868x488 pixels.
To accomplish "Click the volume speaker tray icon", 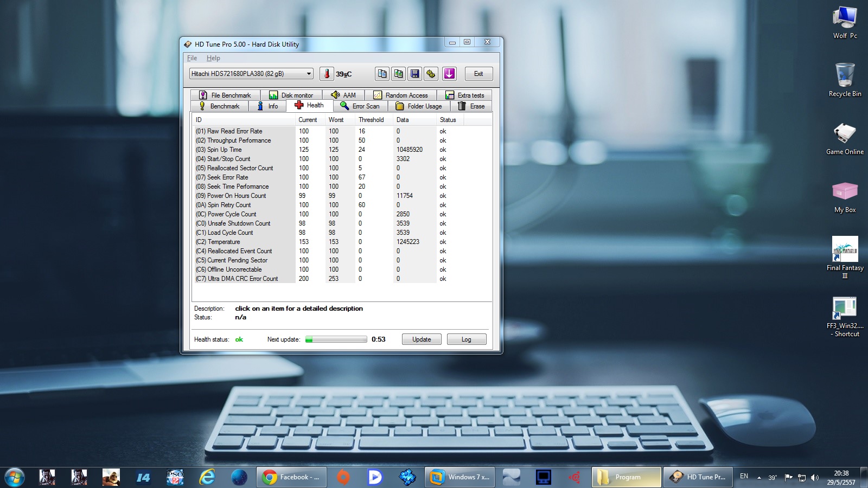I will tap(814, 478).
